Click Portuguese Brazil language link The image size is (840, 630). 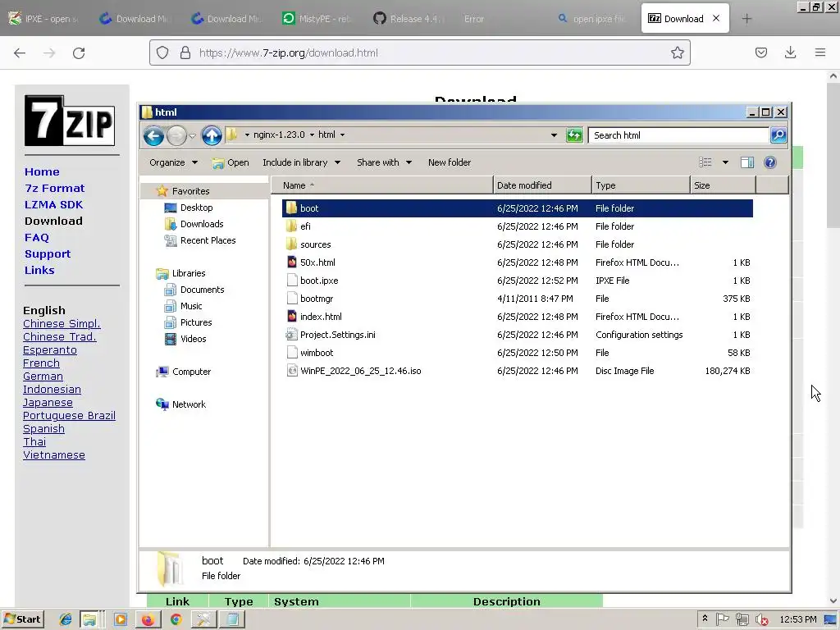69,416
